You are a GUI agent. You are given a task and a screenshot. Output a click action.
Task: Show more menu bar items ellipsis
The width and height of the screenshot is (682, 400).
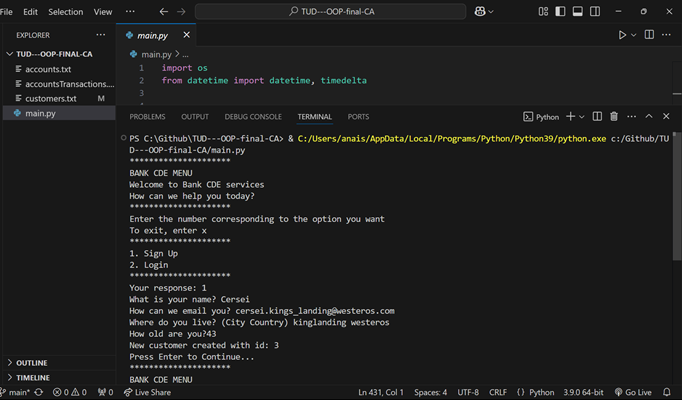point(130,11)
